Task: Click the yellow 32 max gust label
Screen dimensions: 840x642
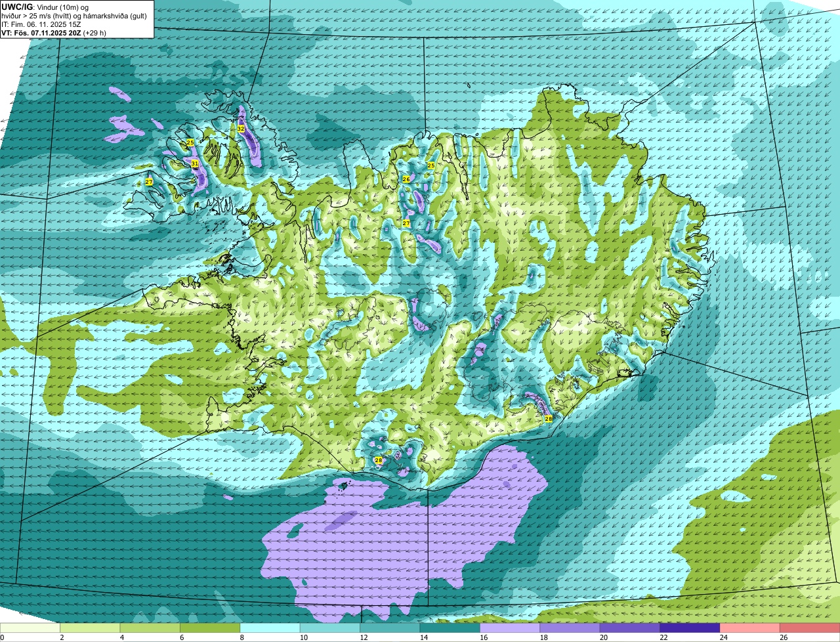Action: point(241,129)
